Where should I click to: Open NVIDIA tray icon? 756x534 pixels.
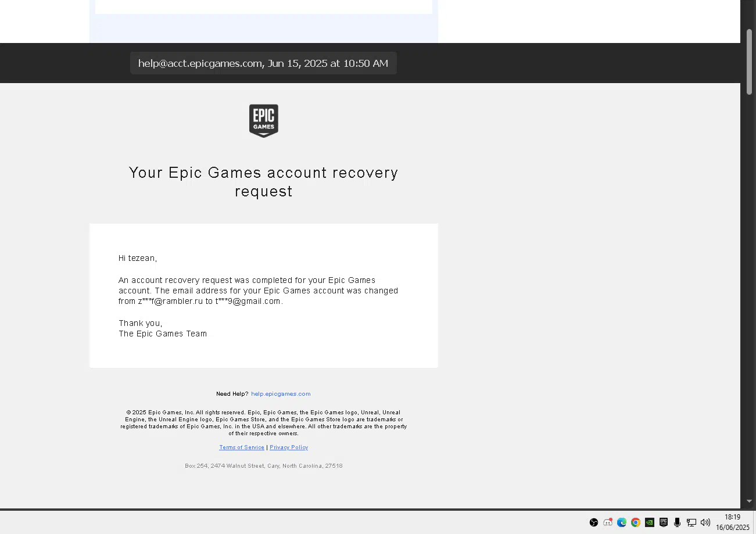[650, 522]
